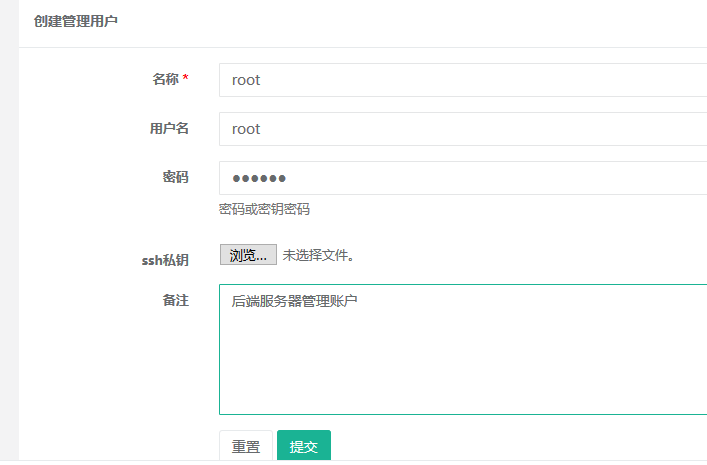The image size is (707, 465).
Task: Submit the form with 提交 button
Action: pyautogui.click(x=303, y=447)
